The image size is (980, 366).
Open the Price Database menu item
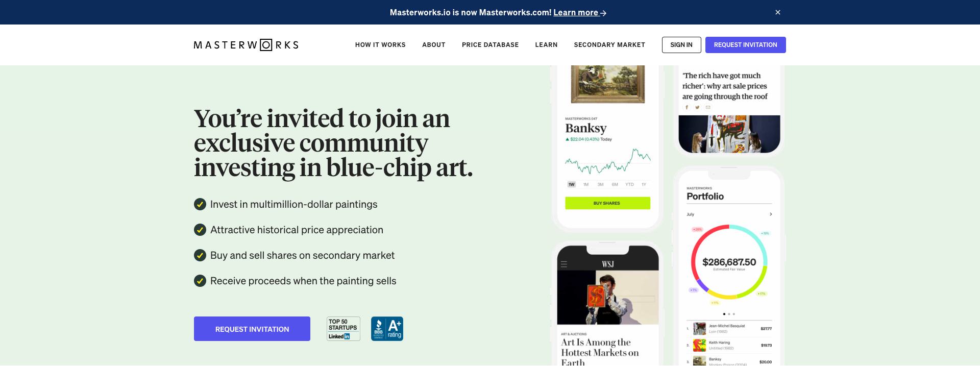coord(490,45)
